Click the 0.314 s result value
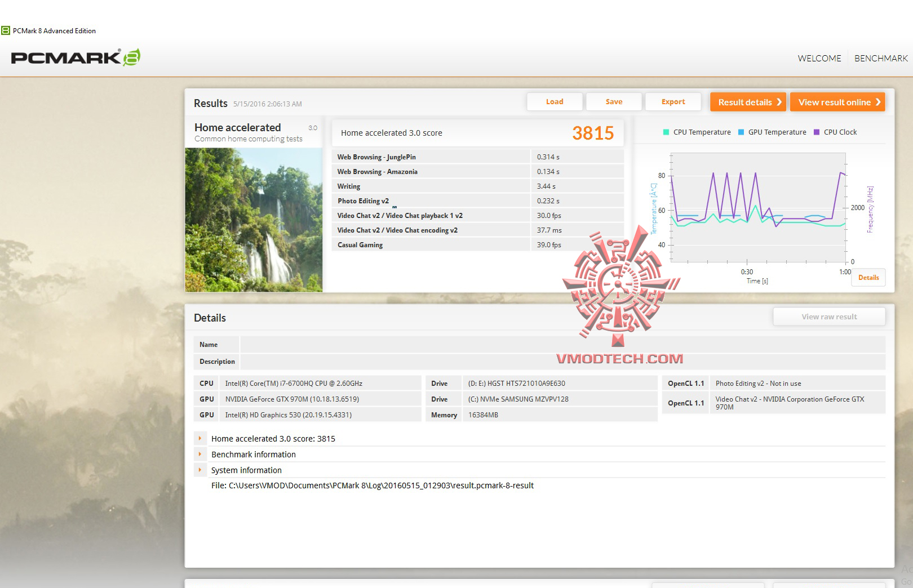Screen dimensions: 913x588 point(548,157)
